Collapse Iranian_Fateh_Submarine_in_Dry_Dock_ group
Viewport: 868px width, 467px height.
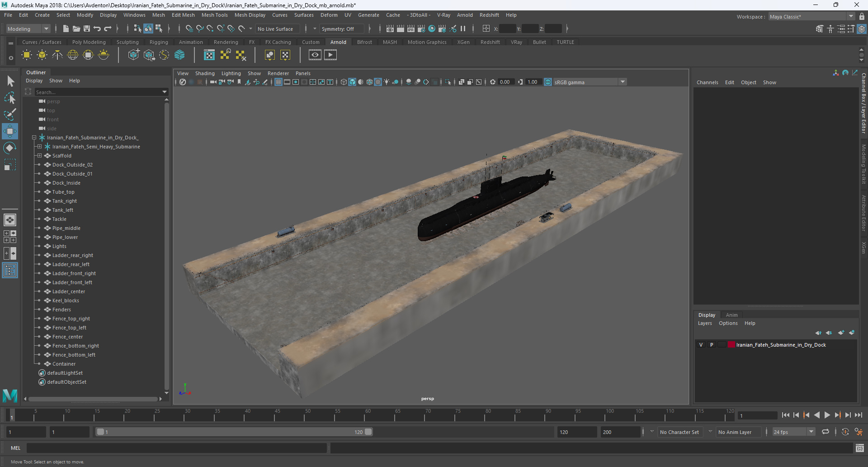(34, 138)
